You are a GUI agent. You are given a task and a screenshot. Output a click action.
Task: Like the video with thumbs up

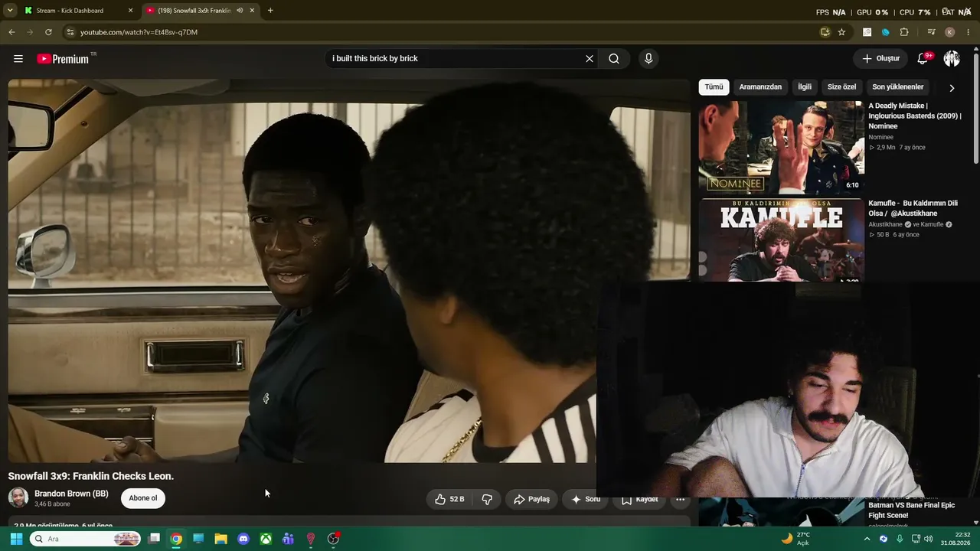pos(450,499)
